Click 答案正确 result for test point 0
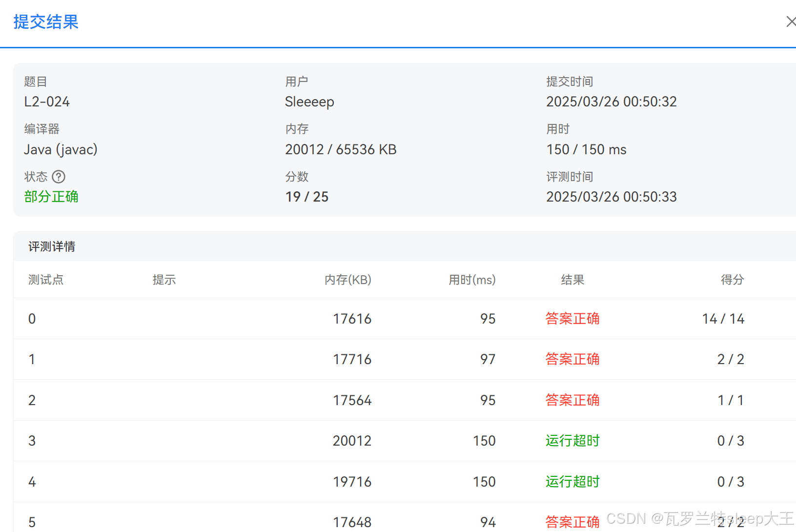This screenshot has width=796, height=532. [x=572, y=319]
